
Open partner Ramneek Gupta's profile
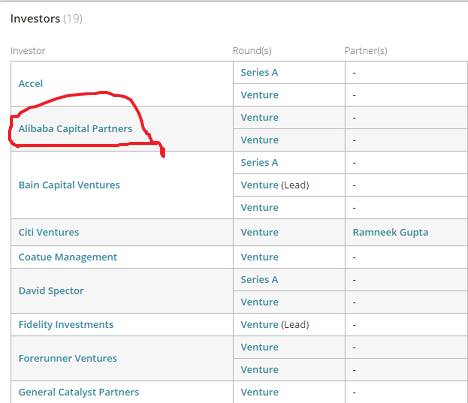coord(391,232)
